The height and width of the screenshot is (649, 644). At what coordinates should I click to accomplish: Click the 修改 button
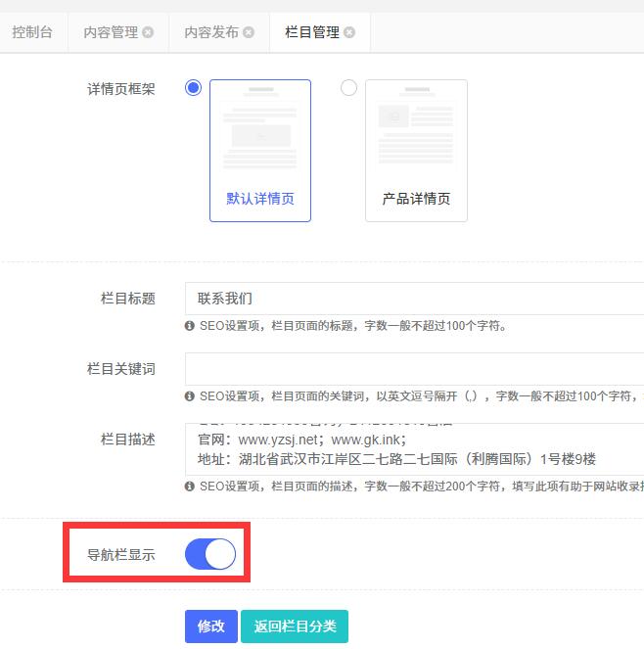point(211,626)
